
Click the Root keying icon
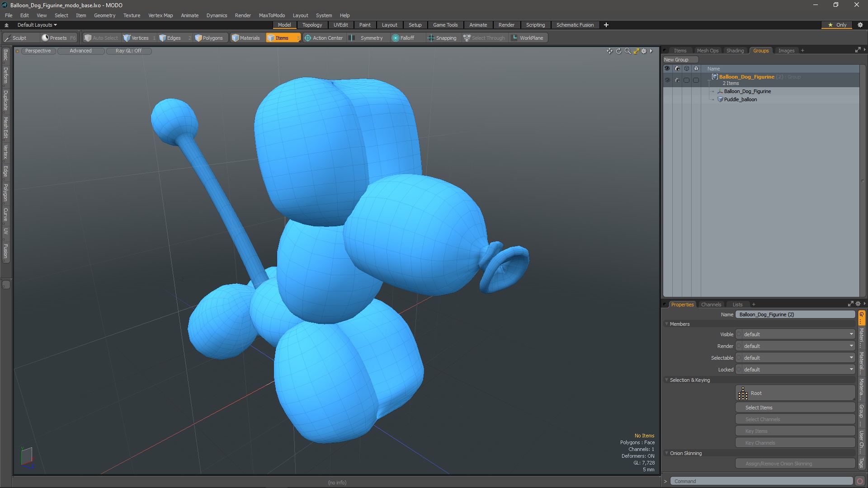point(743,394)
